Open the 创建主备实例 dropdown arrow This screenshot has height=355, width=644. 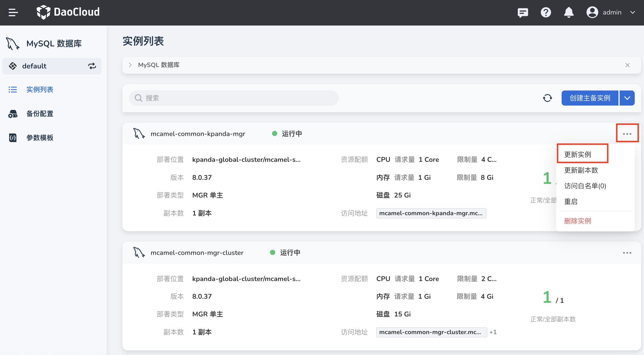coord(627,98)
